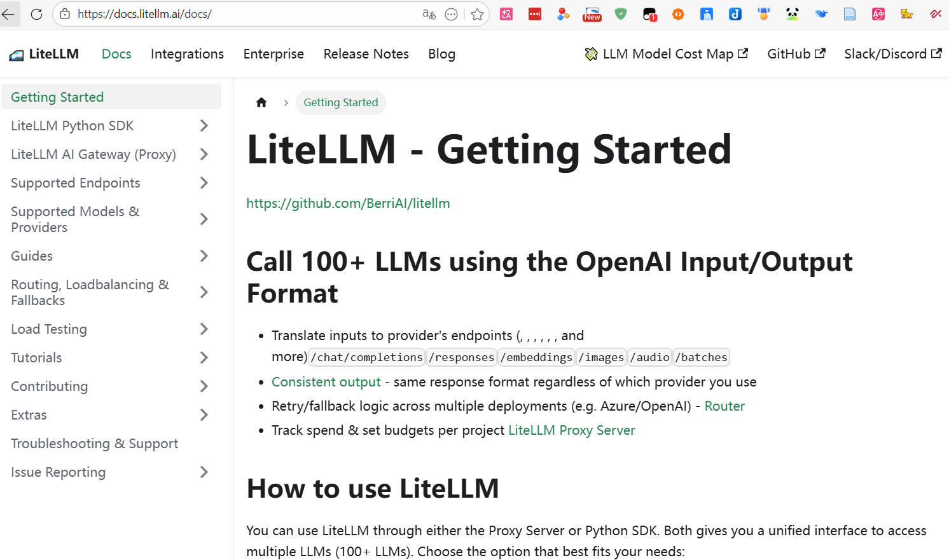Expand the Load Testing chevron
949x560 pixels.
point(204,329)
